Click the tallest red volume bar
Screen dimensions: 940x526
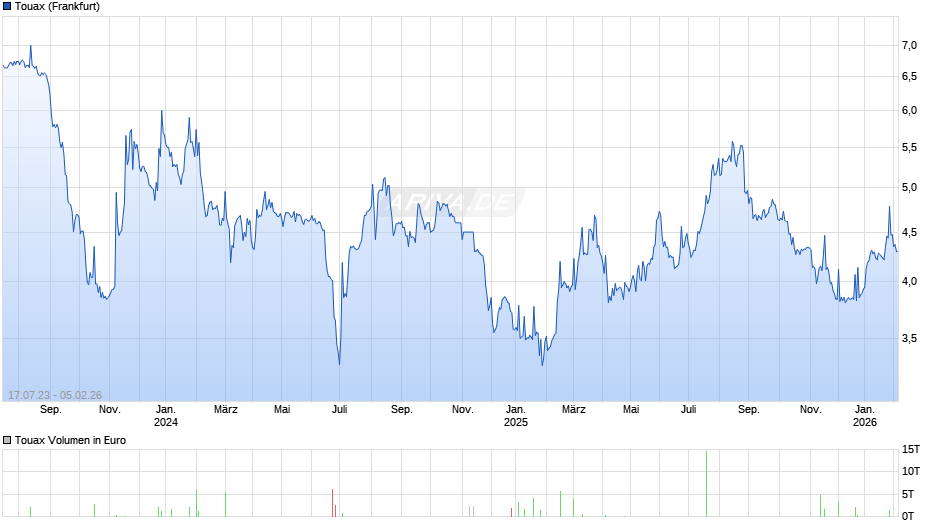(x=333, y=503)
